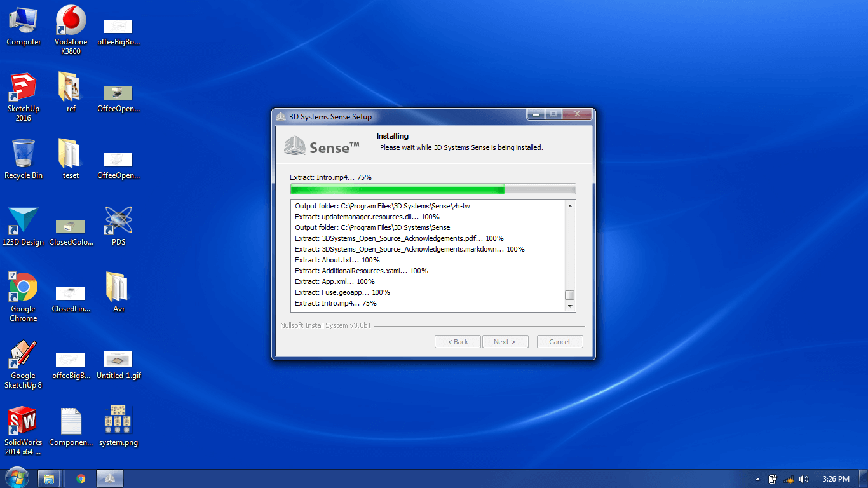Open the PDS desktop shortcut
This screenshot has width=868, height=488.
pos(119,226)
